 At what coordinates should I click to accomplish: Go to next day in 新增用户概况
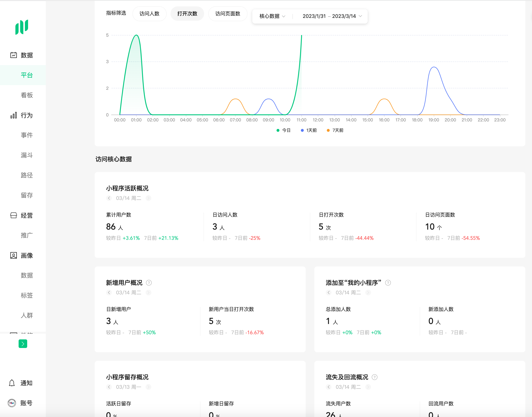148,293
